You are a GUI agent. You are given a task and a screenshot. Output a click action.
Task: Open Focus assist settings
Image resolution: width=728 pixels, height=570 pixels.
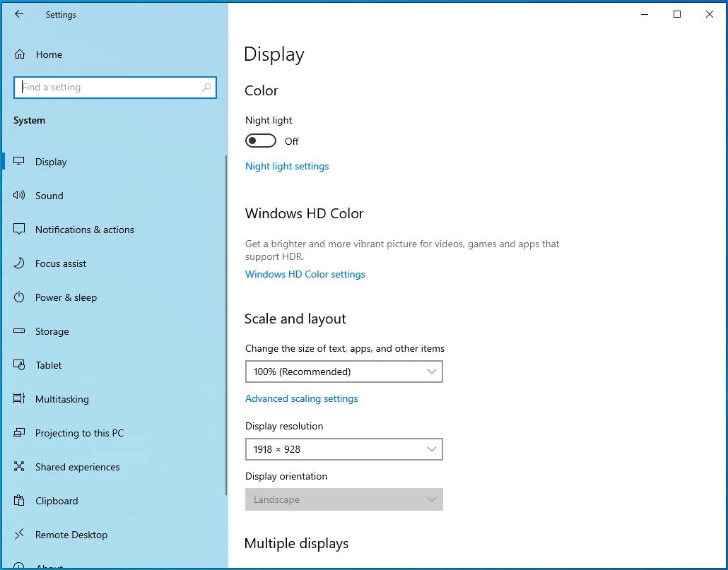(x=115, y=263)
